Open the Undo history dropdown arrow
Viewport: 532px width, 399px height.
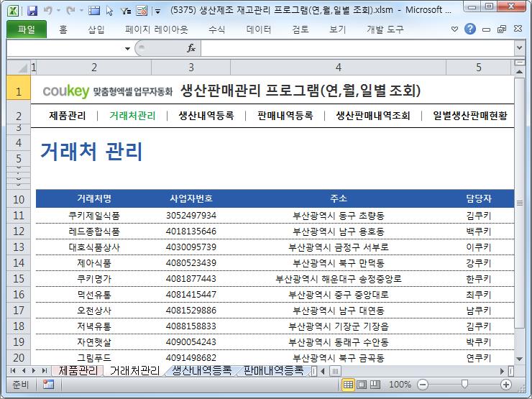(58, 11)
